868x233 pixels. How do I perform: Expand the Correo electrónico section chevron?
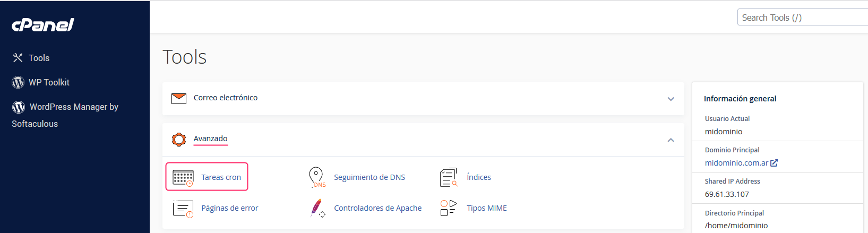(x=671, y=99)
